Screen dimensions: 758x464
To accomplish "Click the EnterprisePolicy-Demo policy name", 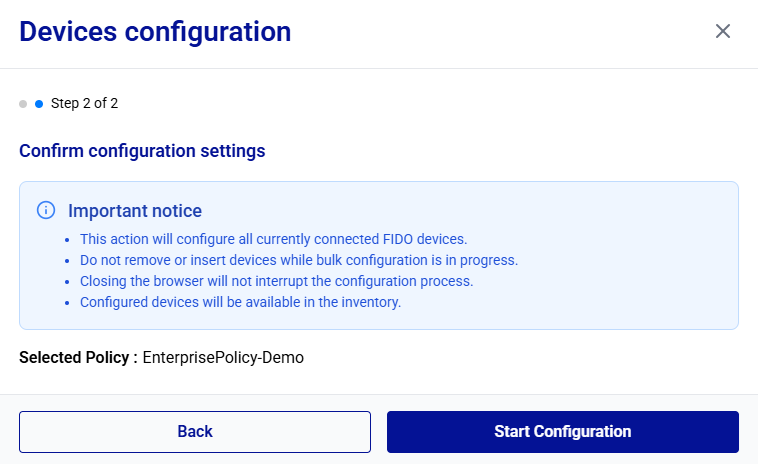I will point(223,357).
